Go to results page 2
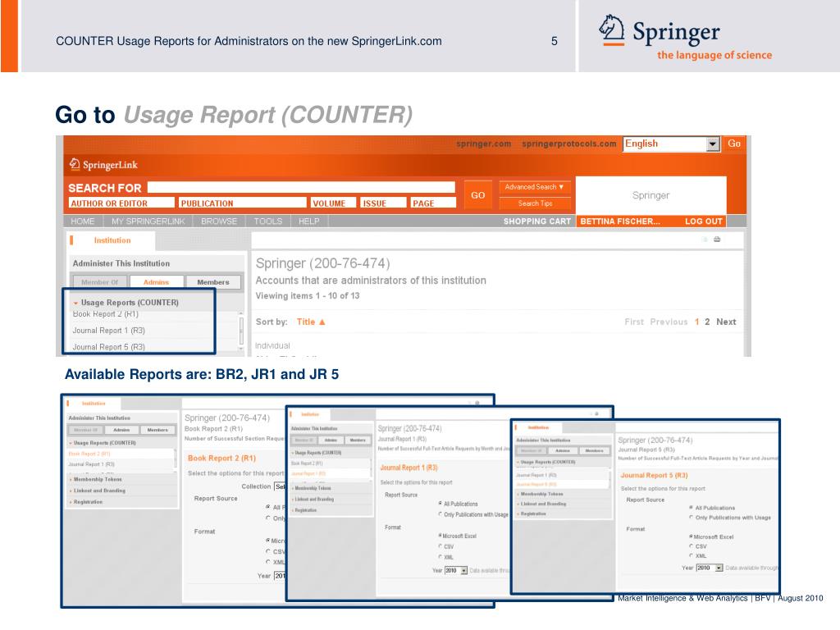Screen dimensions: 840x630 pyautogui.click(x=707, y=322)
